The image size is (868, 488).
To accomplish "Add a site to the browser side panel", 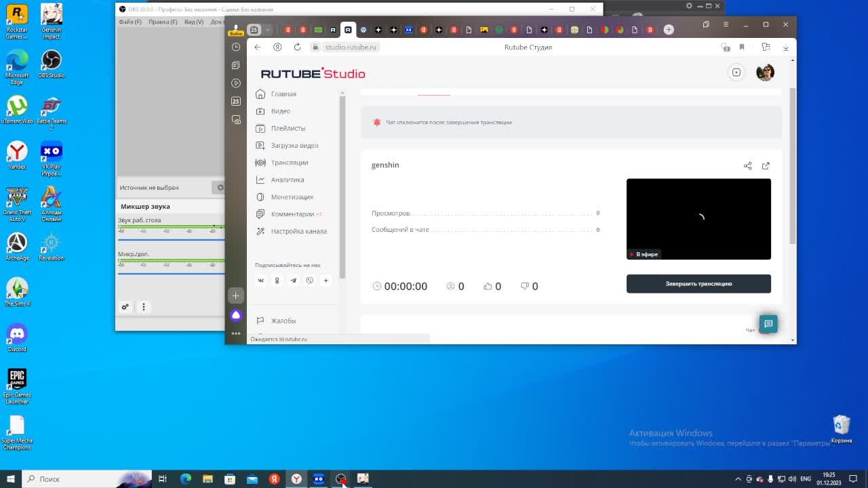I will [236, 296].
